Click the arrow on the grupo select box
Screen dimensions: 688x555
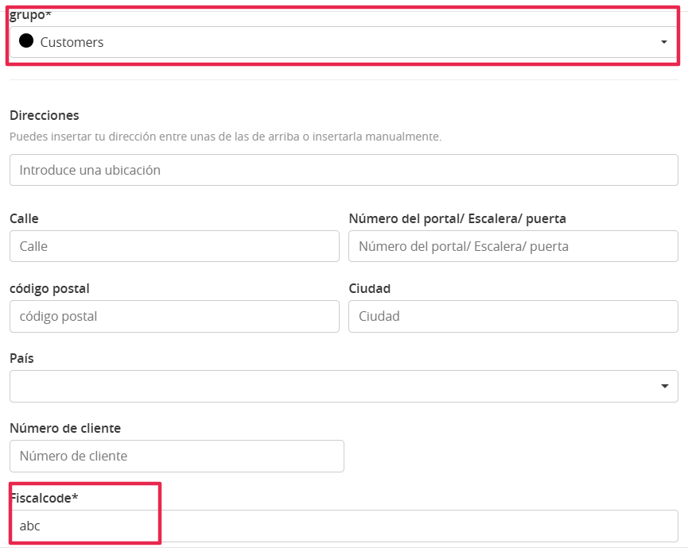click(x=664, y=42)
